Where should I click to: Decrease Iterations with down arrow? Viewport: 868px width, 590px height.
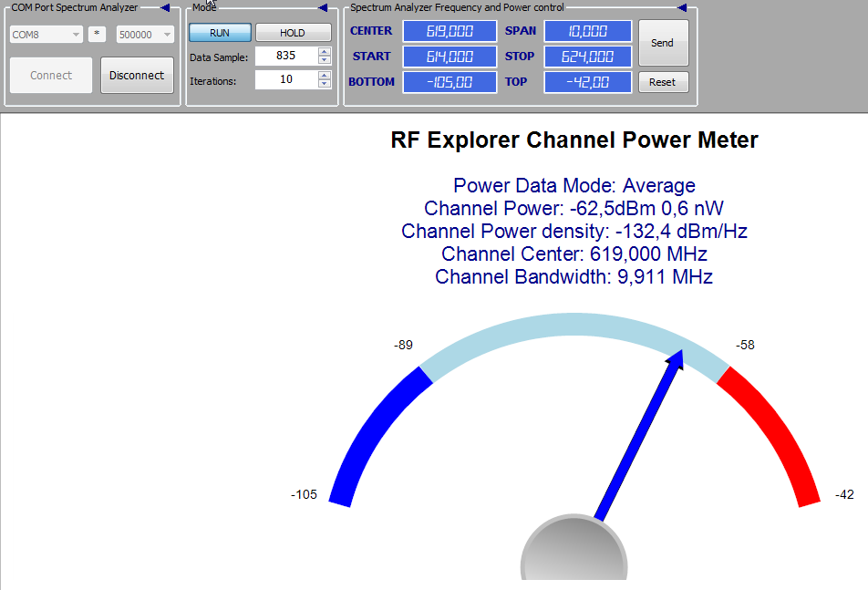click(x=325, y=84)
